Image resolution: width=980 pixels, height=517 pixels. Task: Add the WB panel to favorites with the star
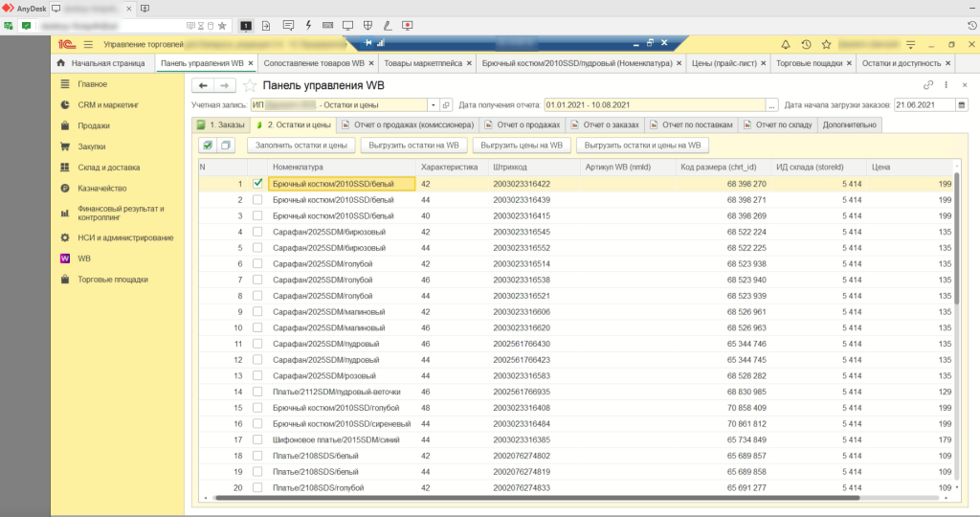(x=250, y=85)
